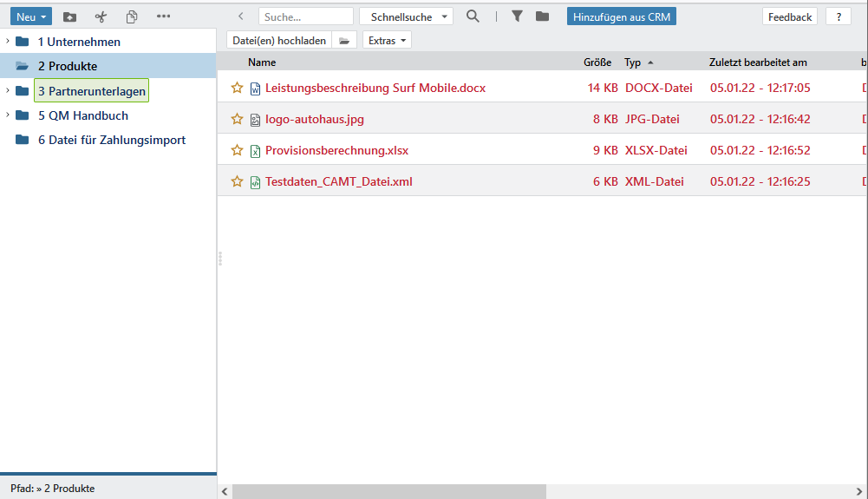Screen dimensions: 868x499
Task: Click the copy documents icon
Action: (132, 16)
